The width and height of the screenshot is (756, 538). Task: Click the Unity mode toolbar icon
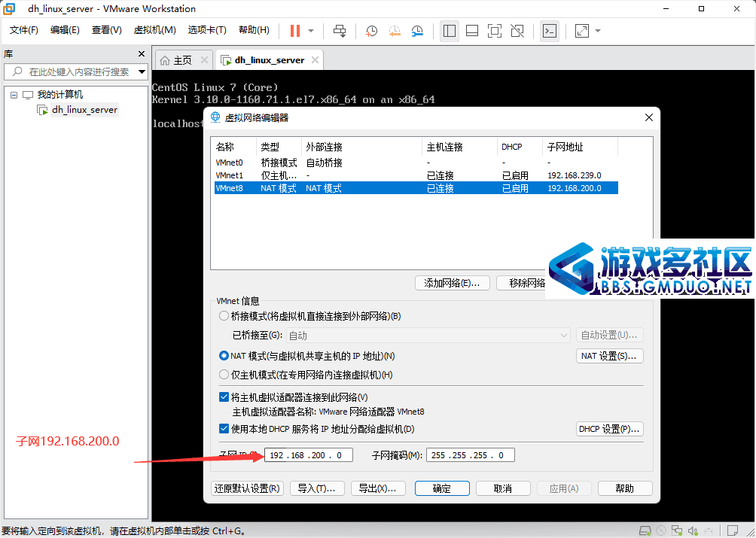point(517,31)
